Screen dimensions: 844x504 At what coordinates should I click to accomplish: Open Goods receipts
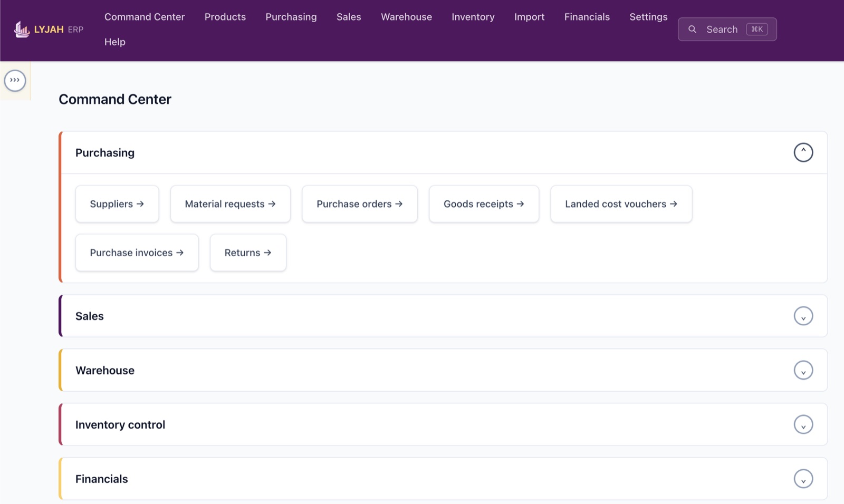tap(484, 204)
